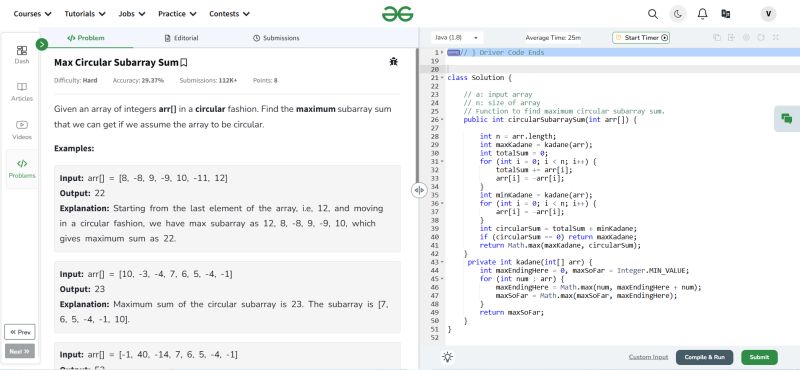The image size is (800, 370).
Task: Report a bug with the bug icon
Action: (393, 62)
